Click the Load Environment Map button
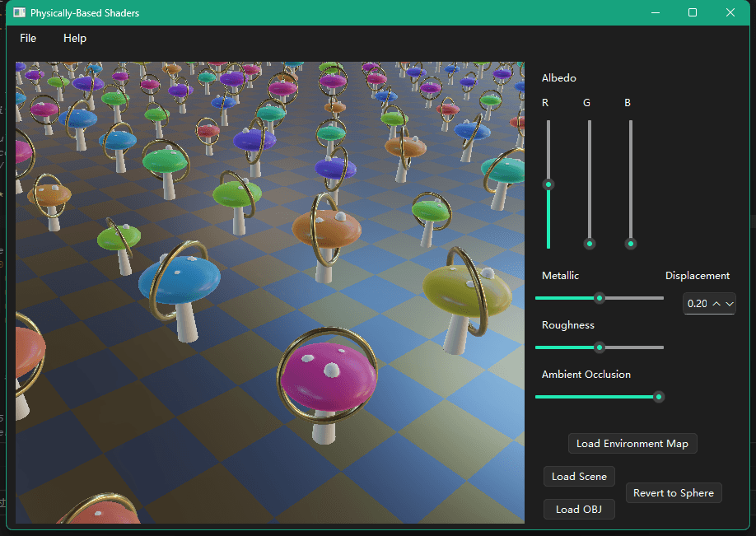This screenshot has width=756, height=536. (632, 444)
